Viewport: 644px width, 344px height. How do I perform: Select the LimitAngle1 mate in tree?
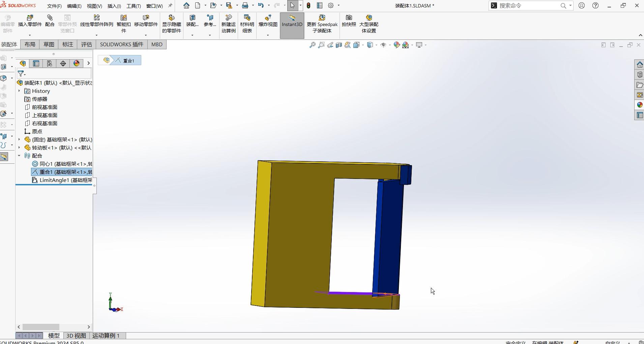[x=62, y=180]
